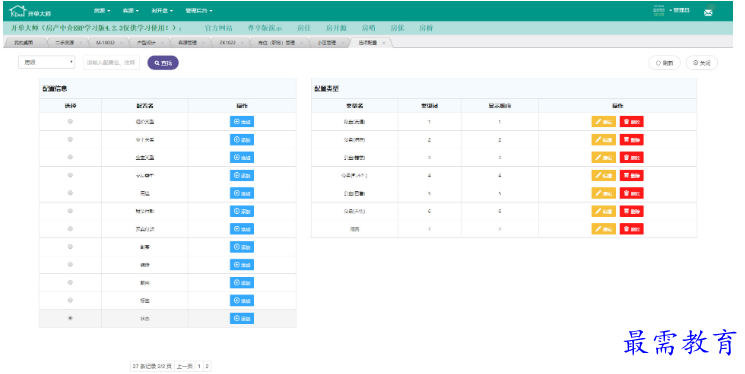Edit the config type with variable value 7
Screen dimensions: 745x374
point(603,229)
